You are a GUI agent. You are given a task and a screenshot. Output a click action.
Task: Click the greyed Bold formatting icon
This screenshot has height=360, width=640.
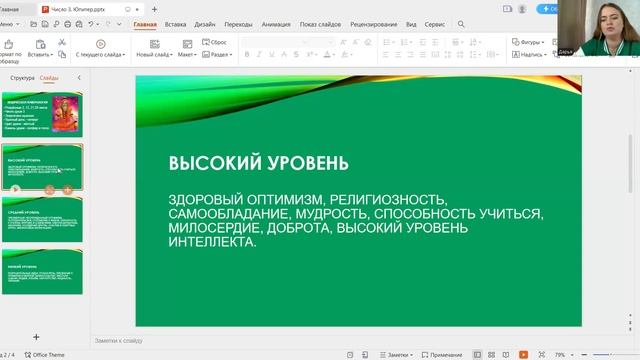tap(247, 54)
